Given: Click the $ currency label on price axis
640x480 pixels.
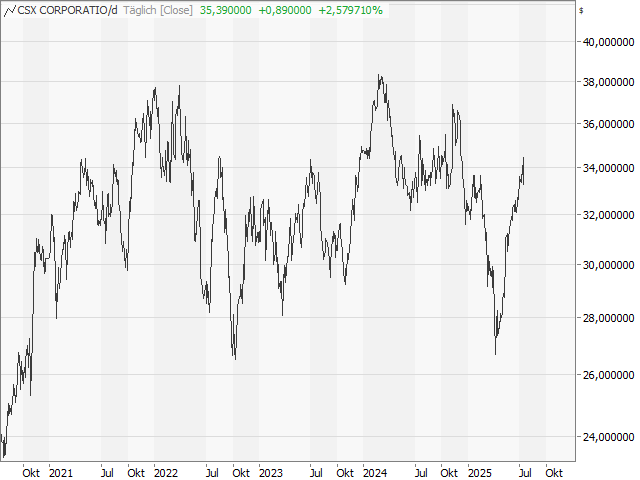Looking at the screenshot, I should tap(581, 11).
